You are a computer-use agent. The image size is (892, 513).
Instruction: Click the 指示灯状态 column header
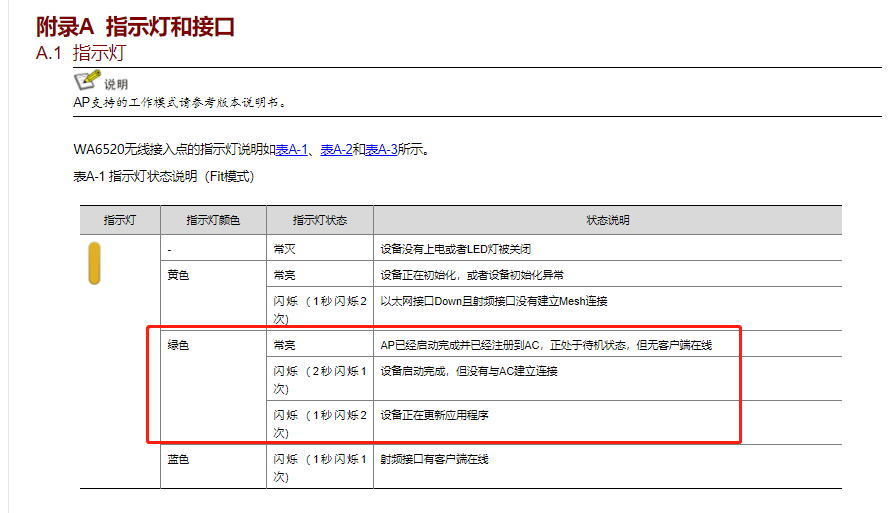coord(320,220)
